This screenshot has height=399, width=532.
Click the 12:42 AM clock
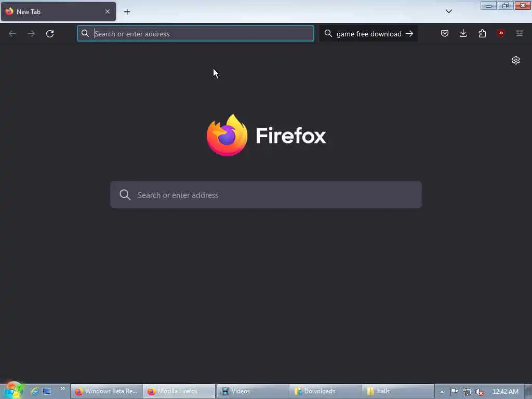click(x=505, y=392)
